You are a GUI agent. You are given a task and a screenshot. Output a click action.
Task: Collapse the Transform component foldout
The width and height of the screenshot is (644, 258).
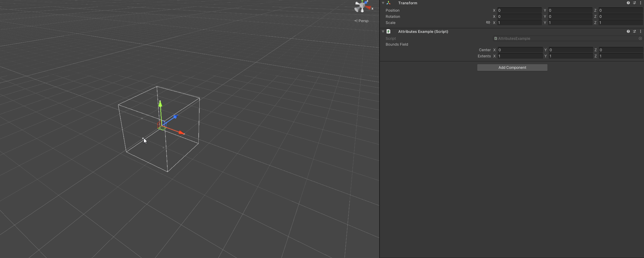pyautogui.click(x=383, y=3)
